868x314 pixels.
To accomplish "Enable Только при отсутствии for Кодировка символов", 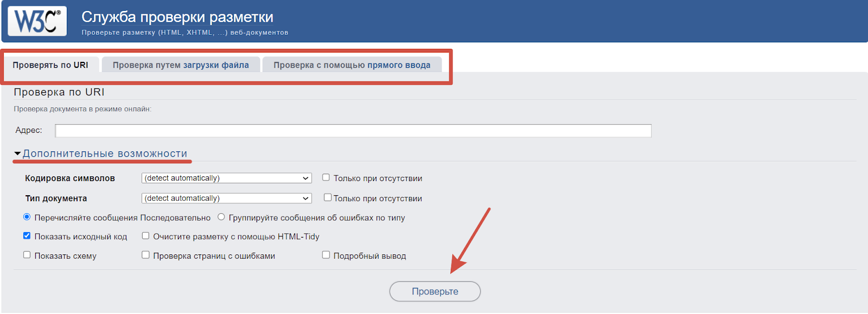I will click(326, 177).
